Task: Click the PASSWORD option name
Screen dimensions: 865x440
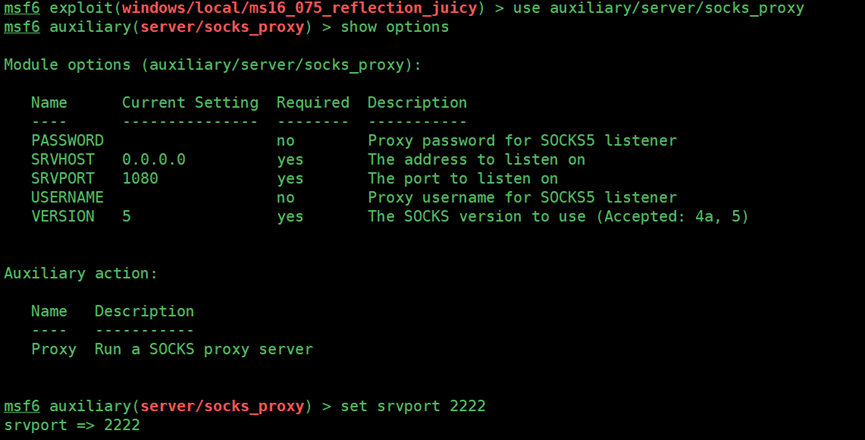Action: coord(67,141)
